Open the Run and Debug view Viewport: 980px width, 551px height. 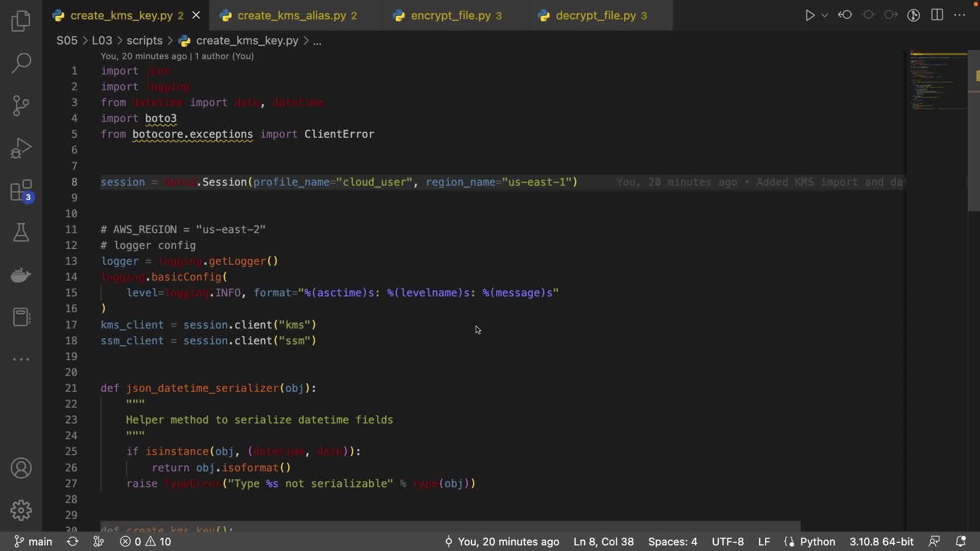(21, 148)
